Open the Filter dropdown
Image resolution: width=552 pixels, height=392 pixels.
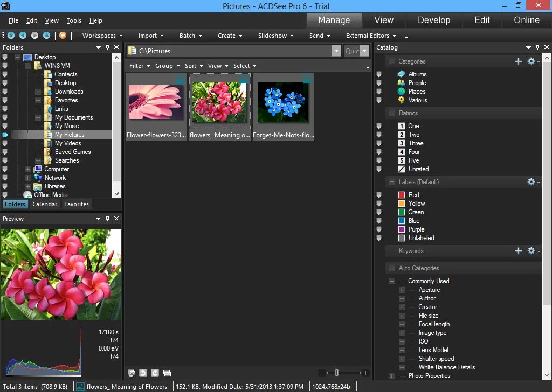pos(140,66)
